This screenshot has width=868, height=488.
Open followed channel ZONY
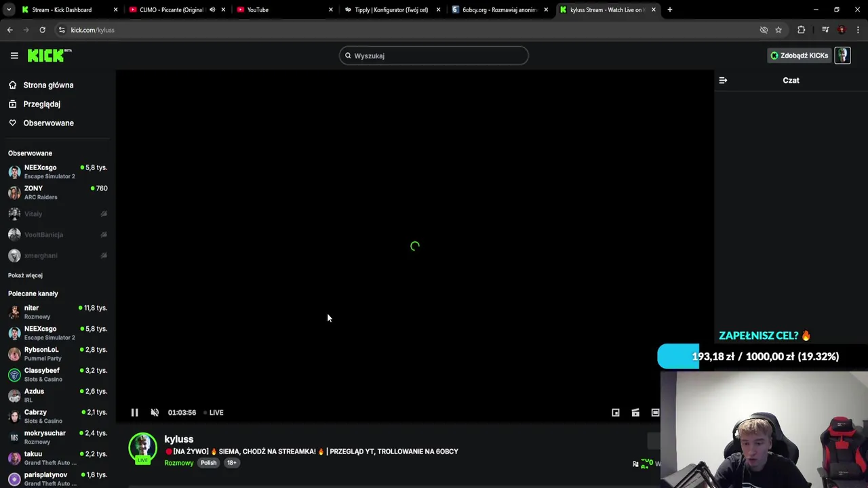click(58, 192)
